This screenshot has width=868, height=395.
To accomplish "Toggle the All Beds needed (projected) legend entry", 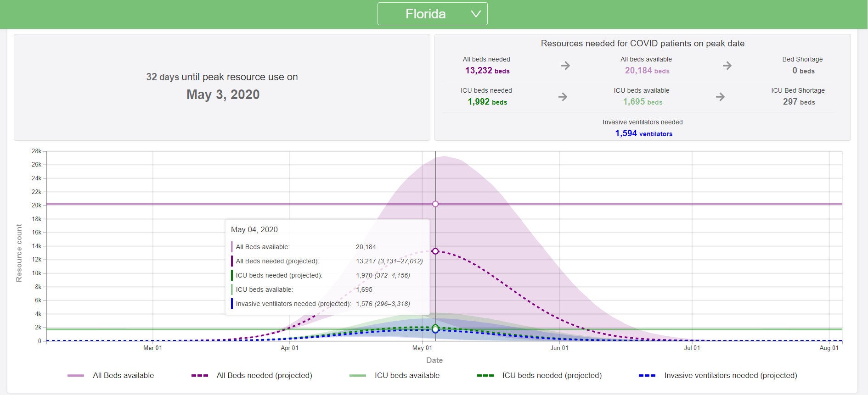I will (x=252, y=375).
